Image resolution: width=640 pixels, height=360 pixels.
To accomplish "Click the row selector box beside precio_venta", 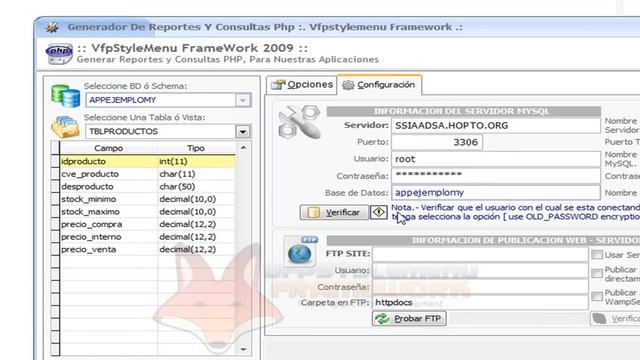I will click(x=56, y=249).
